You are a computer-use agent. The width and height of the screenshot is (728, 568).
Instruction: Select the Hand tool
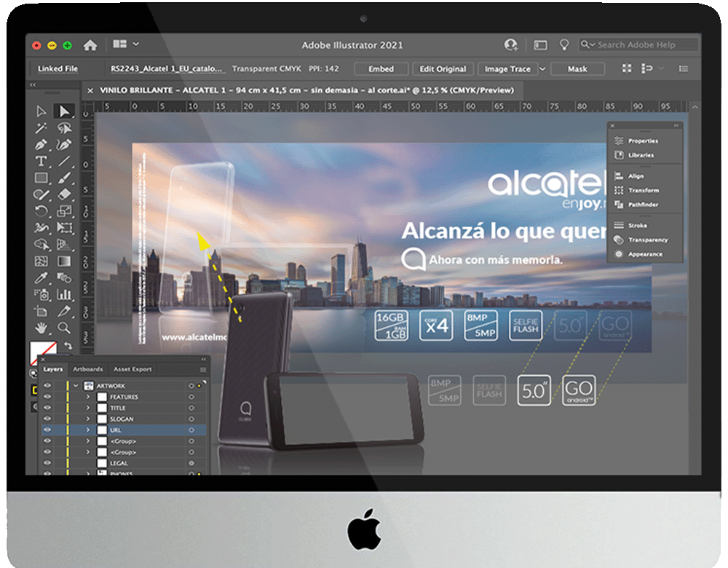click(41, 328)
